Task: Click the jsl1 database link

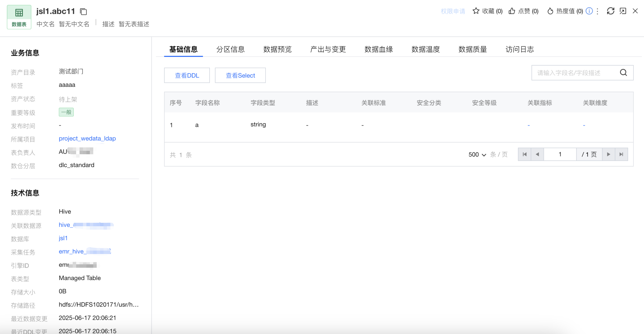Action: [x=63, y=238]
